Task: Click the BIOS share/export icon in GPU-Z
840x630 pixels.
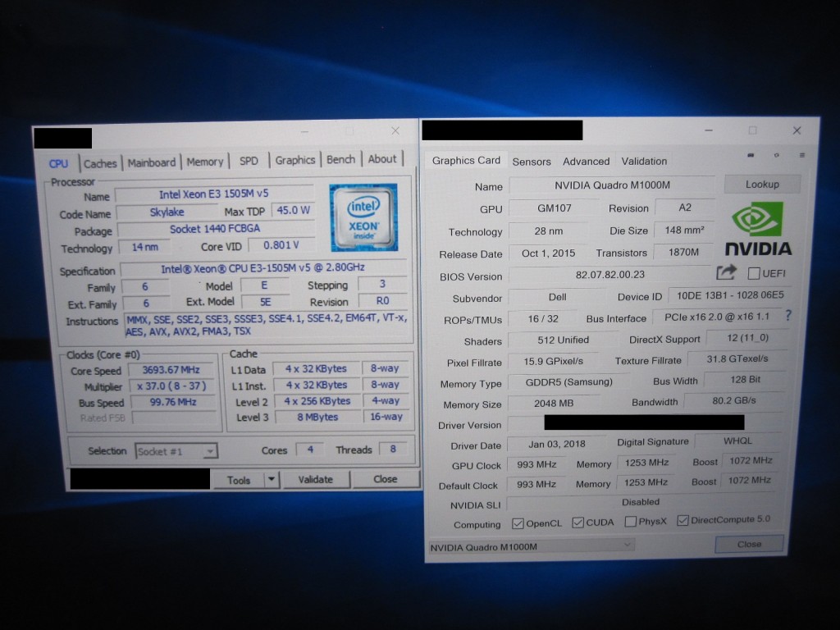Action: (x=726, y=272)
